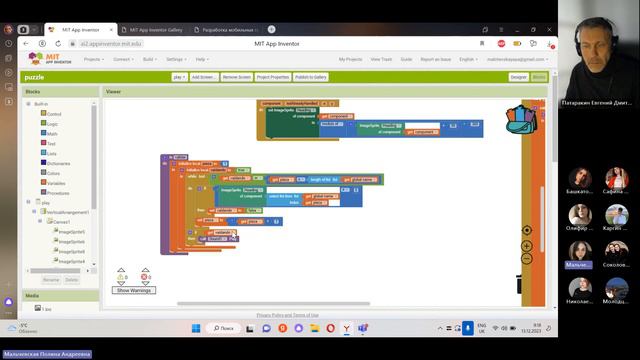Screen dimensions: 640x360
Task: Click the Rename button in Blocks panel
Action: (51, 280)
